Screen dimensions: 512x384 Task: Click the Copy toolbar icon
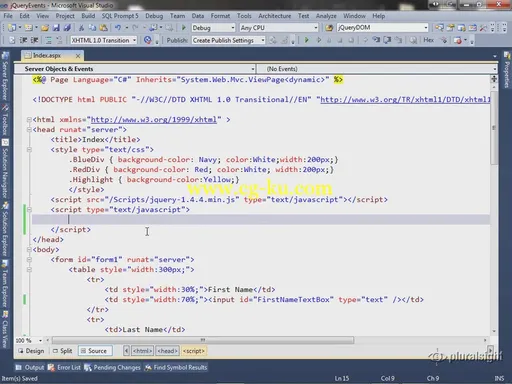click(x=92, y=28)
